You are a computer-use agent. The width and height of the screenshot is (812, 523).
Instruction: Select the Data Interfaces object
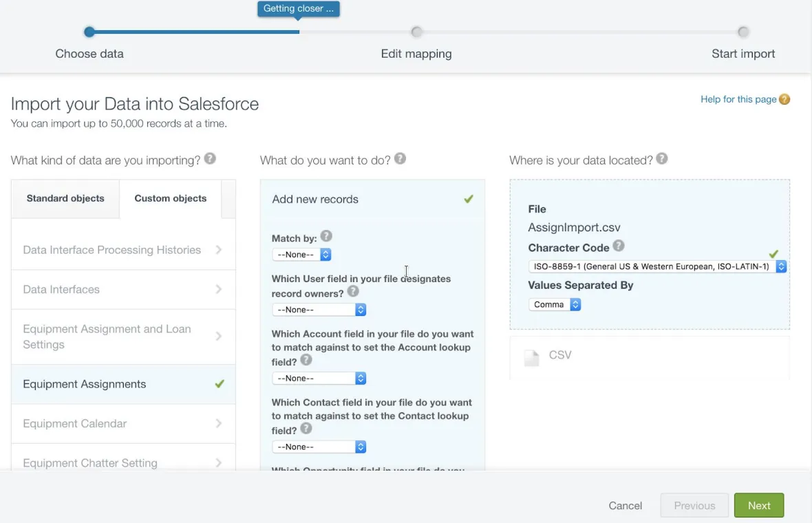(123, 290)
